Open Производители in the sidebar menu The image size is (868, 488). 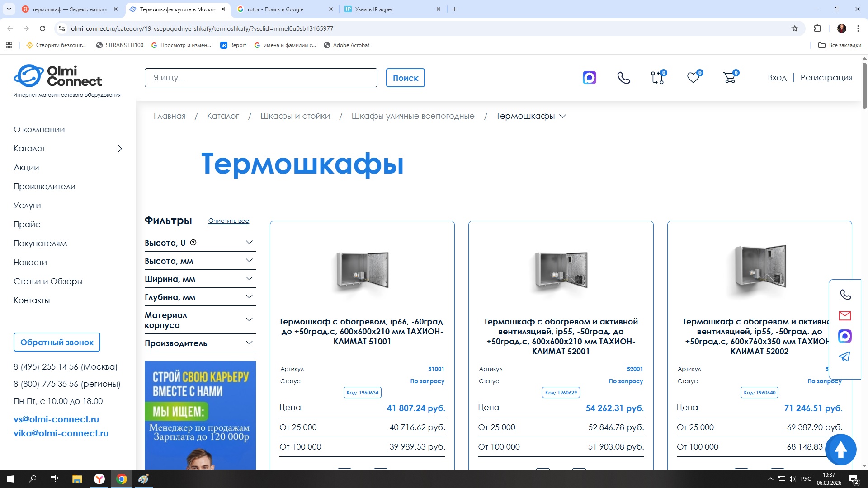pyautogui.click(x=44, y=187)
